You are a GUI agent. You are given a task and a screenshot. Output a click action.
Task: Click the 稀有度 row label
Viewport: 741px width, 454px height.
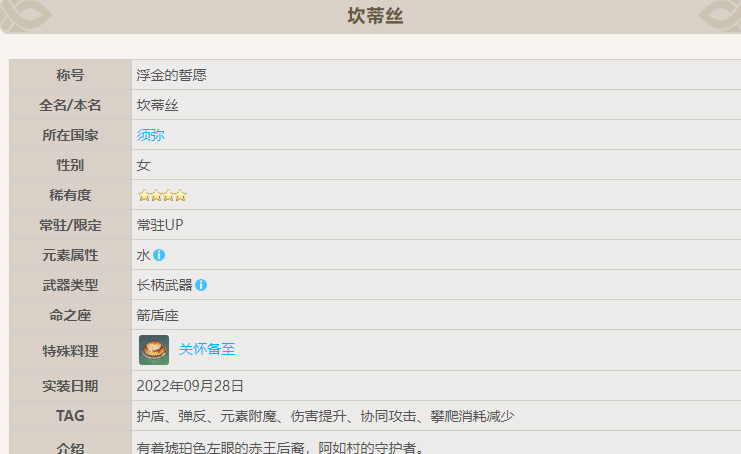click(x=70, y=195)
